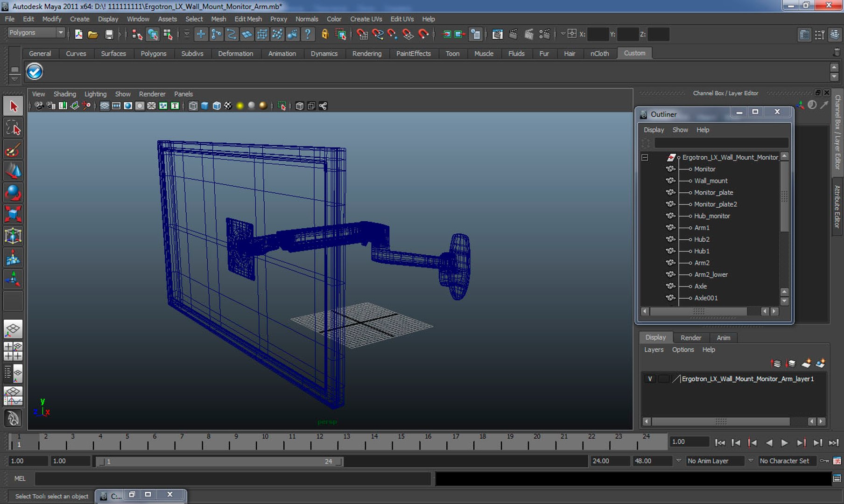This screenshot has width=844, height=504.
Task: Select the Scale tool cube icon
Action: pos(13,215)
